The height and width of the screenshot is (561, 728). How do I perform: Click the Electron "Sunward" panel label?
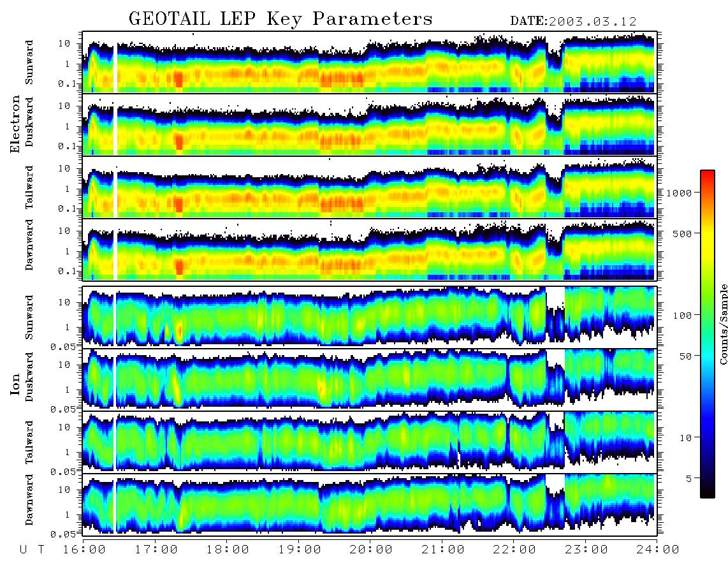(29, 62)
